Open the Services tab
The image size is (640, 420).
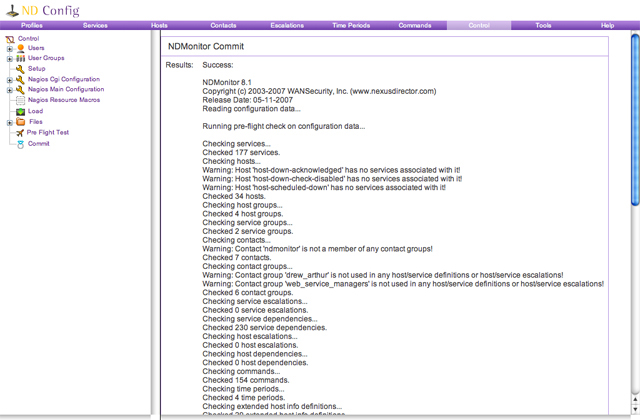(95, 25)
